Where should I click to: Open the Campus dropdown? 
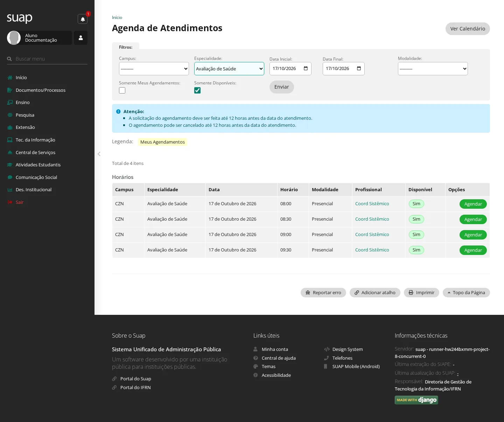click(x=154, y=69)
